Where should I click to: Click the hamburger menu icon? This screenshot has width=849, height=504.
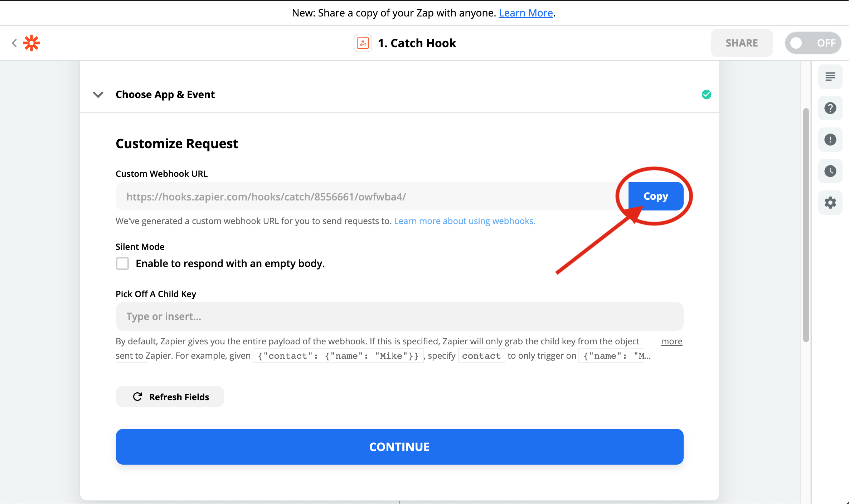(x=830, y=76)
